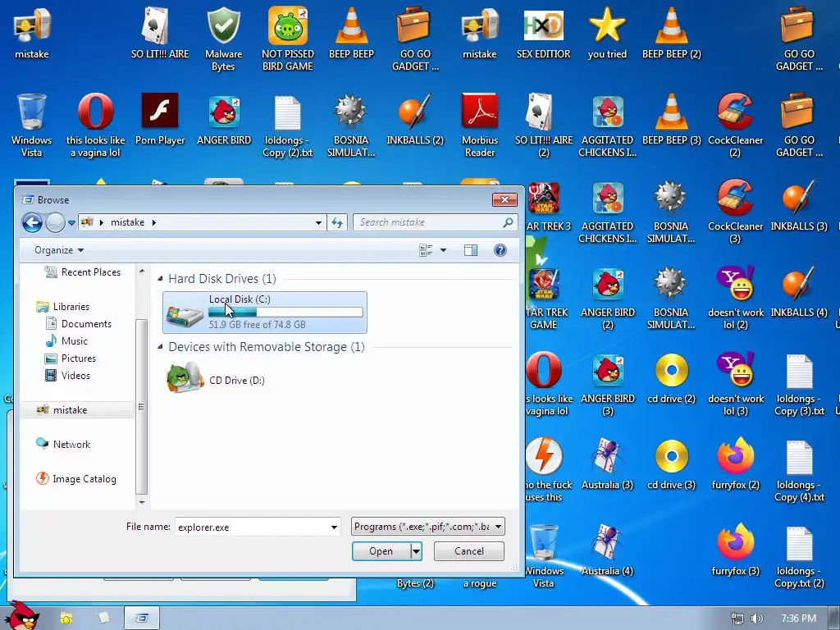Select the Malware Bytes shield icon
This screenshot has width=840, height=630.
[x=223, y=39]
